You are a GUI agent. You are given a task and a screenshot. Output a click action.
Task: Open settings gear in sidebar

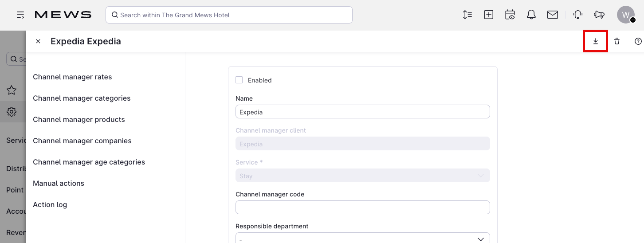point(12,112)
